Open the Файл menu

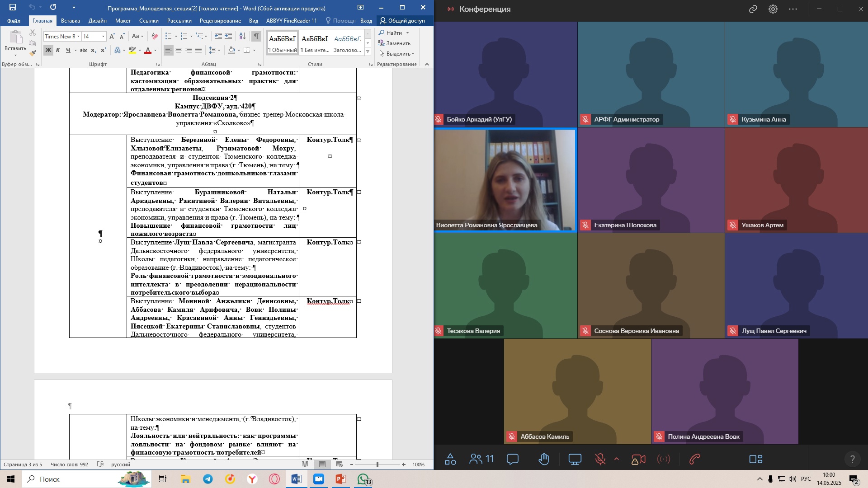(14, 21)
